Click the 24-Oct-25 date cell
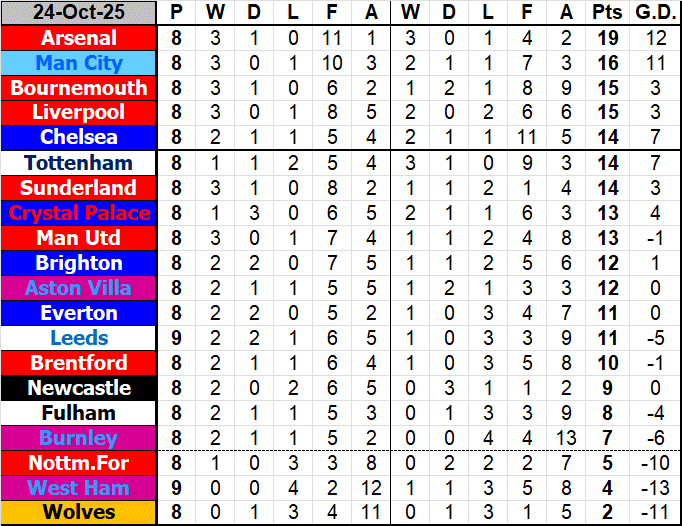Image resolution: width=682 pixels, height=526 pixels. (x=79, y=13)
